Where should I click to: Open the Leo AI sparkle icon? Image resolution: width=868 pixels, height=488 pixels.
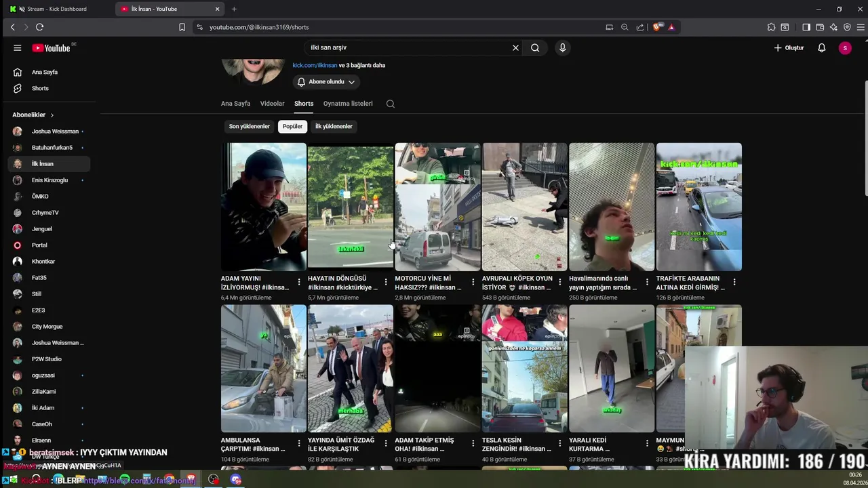833,27
